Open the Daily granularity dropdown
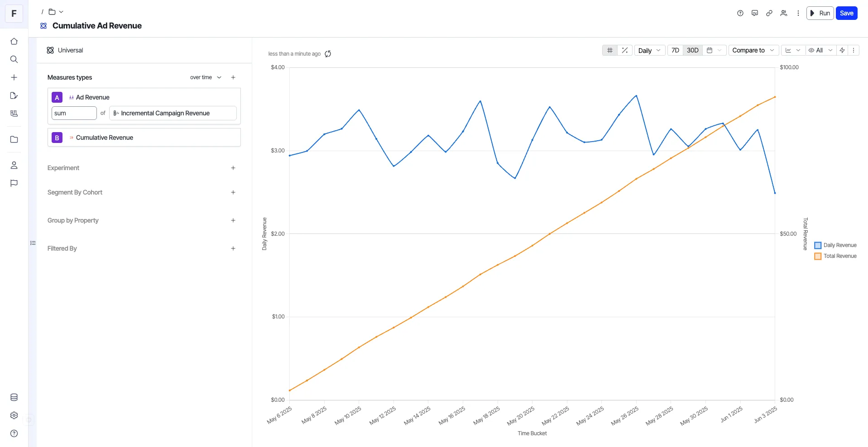Image resolution: width=868 pixels, height=447 pixels. click(x=650, y=50)
